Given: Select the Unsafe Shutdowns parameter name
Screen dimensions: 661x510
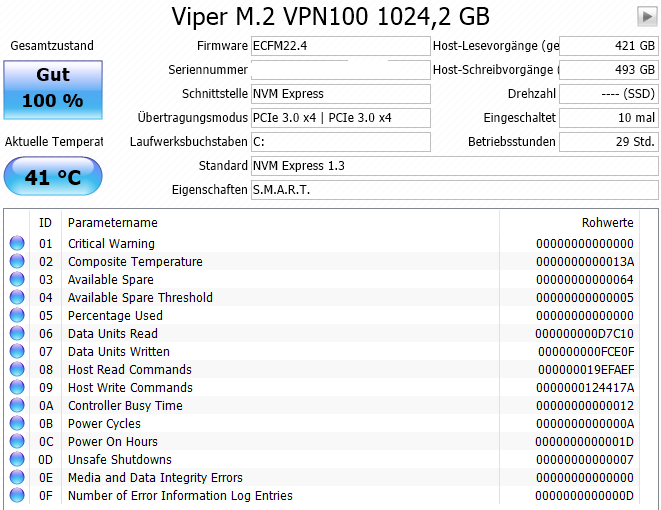Looking at the screenshot, I should click(x=120, y=459).
